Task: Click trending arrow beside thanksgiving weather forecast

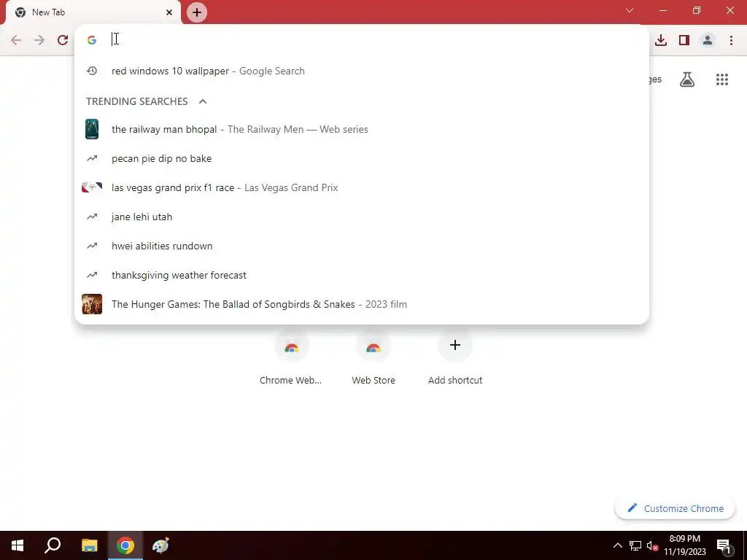Action: coord(92,275)
